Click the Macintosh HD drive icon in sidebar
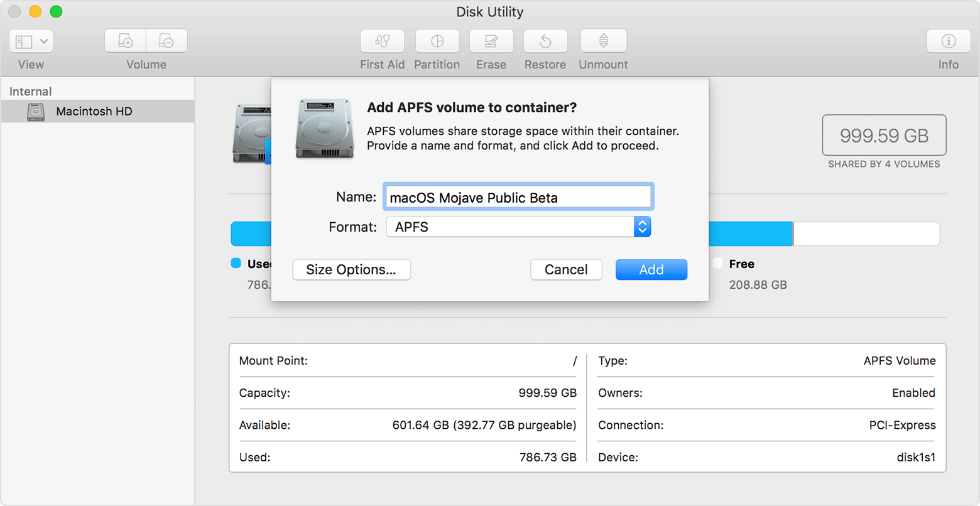 pos(36,112)
